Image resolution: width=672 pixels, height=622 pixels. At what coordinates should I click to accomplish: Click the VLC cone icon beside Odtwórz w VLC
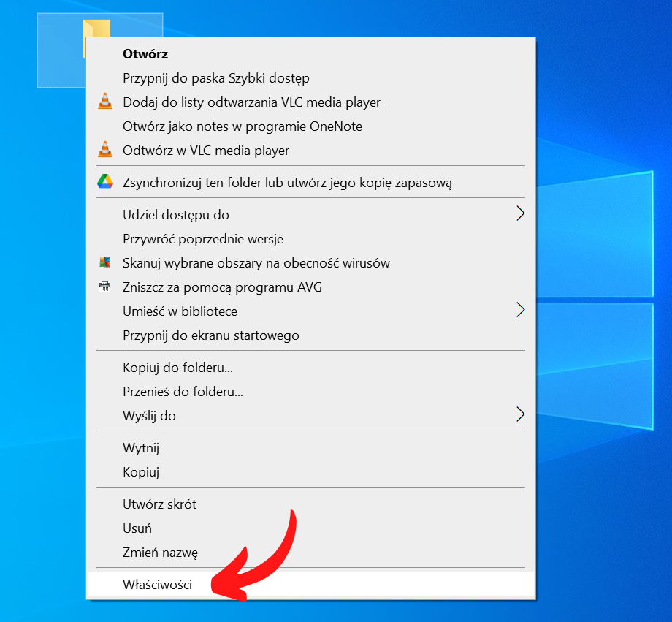(x=105, y=149)
